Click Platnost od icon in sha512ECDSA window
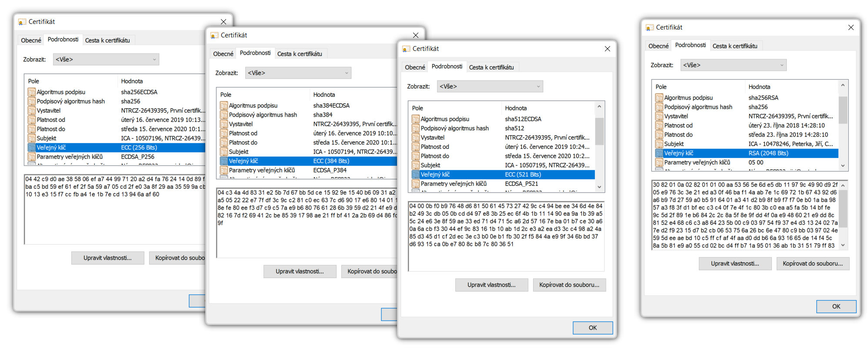Viewport: 868px width, 348px height. [x=415, y=147]
